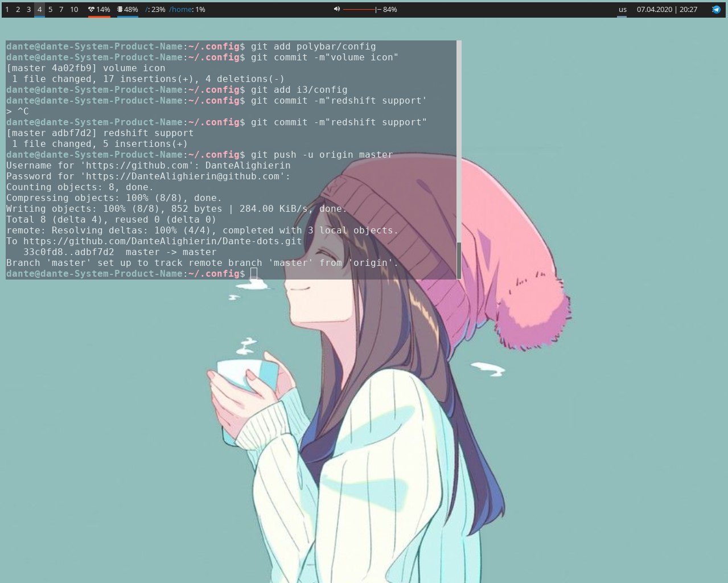Click the '[master 4a02fb9] volume icon' line

86,68
